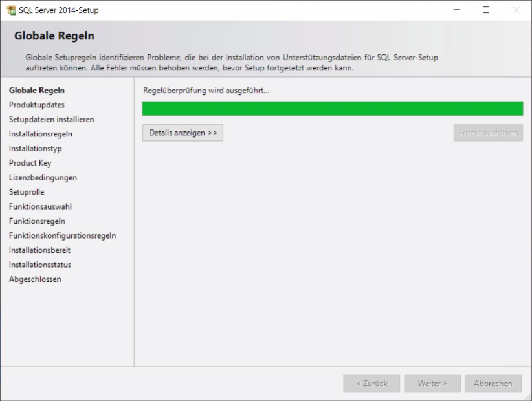Select Globale Regeln step in sidebar
Screen dimensions: 532x401
37,91
